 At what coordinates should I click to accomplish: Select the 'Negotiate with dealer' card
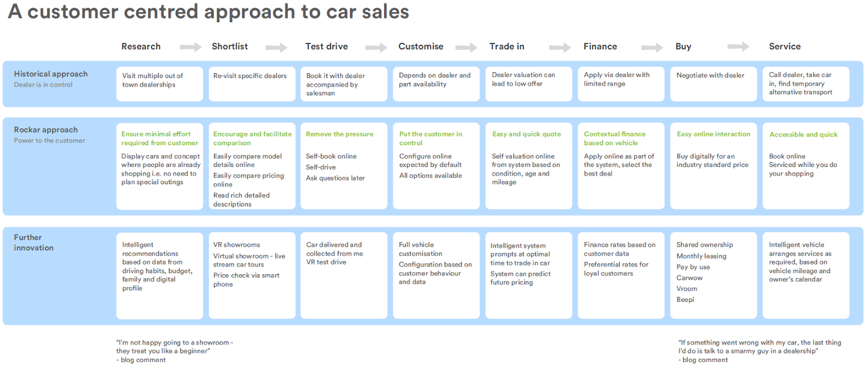point(713,84)
